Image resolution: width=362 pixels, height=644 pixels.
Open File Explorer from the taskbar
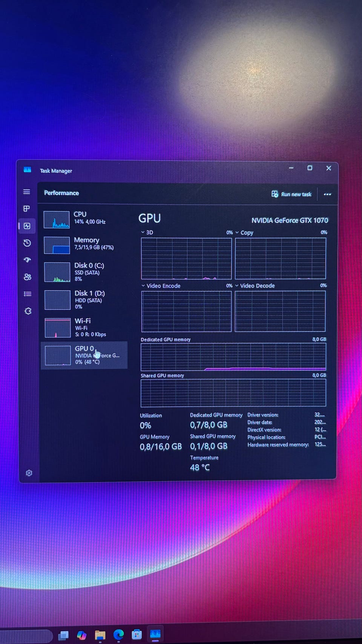[100, 635]
